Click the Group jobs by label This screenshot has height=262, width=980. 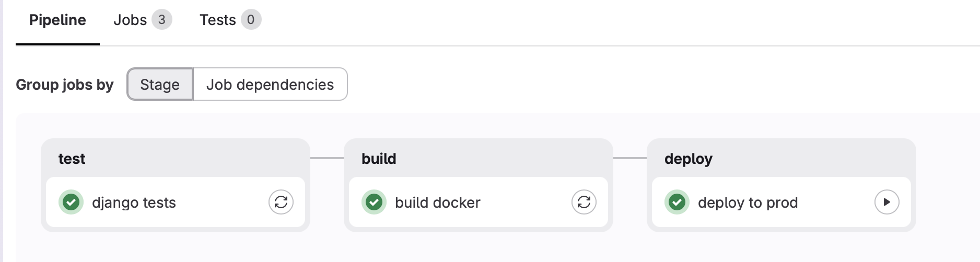pyautogui.click(x=65, y=85)
